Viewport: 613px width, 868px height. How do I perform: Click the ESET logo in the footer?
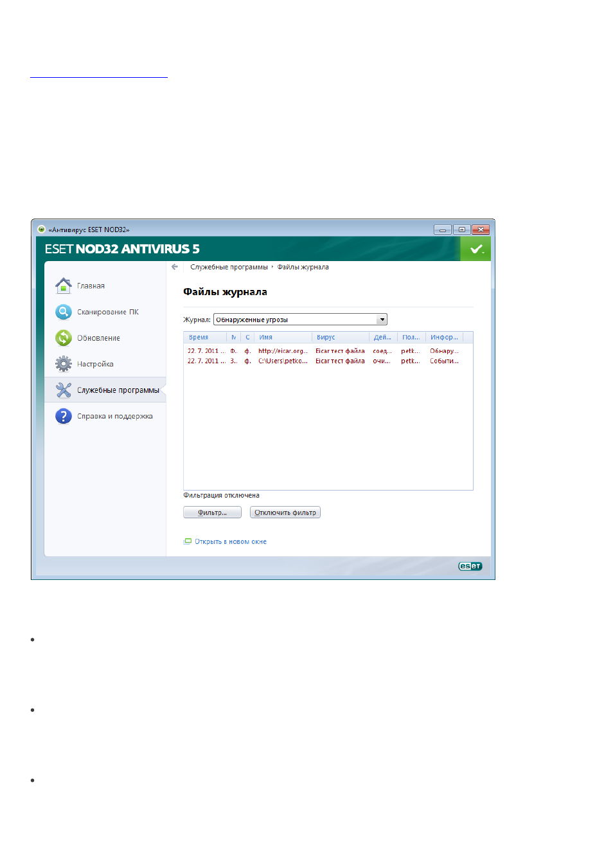(470, 566)
